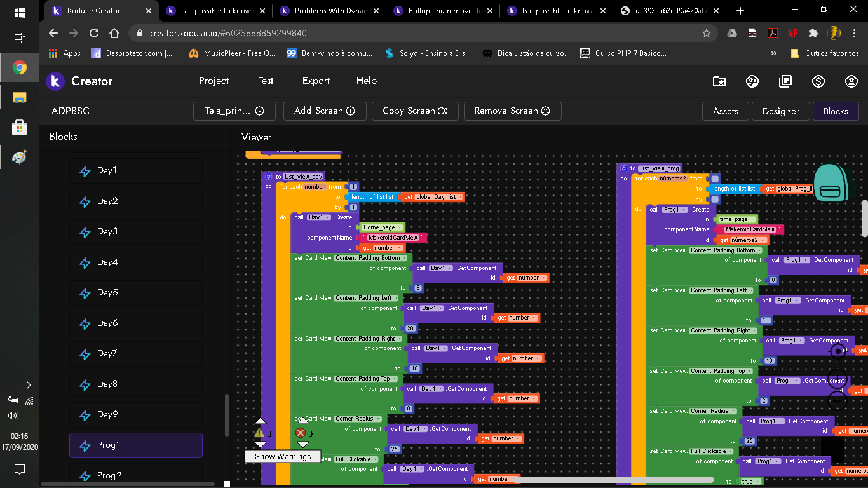Viewport: 868px width, 488px height.
Task: Go back to the previous page
Action: coord(53,33)
